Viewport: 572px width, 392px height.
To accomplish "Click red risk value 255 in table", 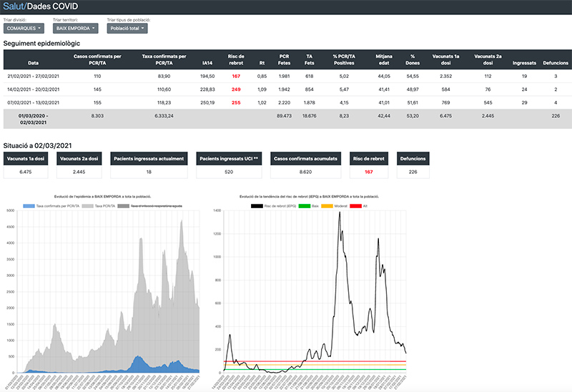I will coord(236,102).
